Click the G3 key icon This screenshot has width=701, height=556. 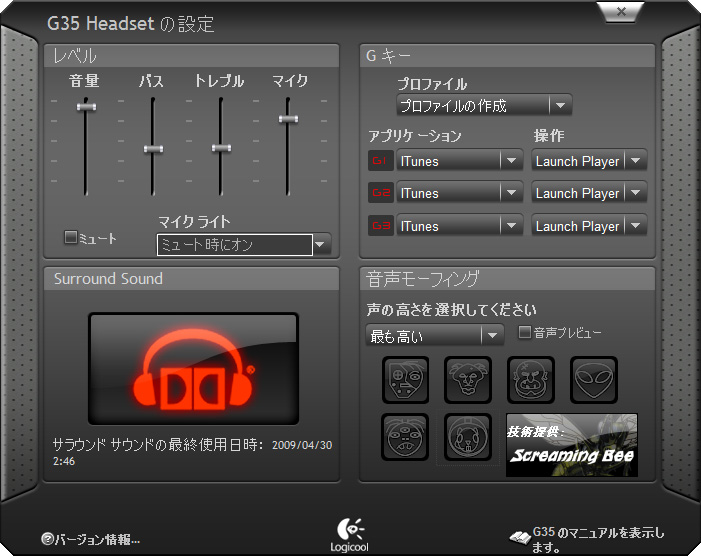coord(380,225)
